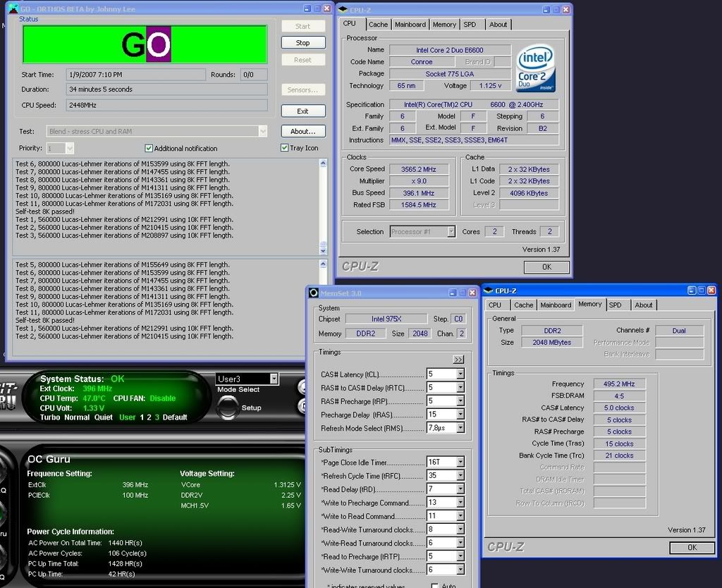The image size is (722, 588).
Task: Click OK in the CPU-Z processor window
Action: click(x=546, y=267)
